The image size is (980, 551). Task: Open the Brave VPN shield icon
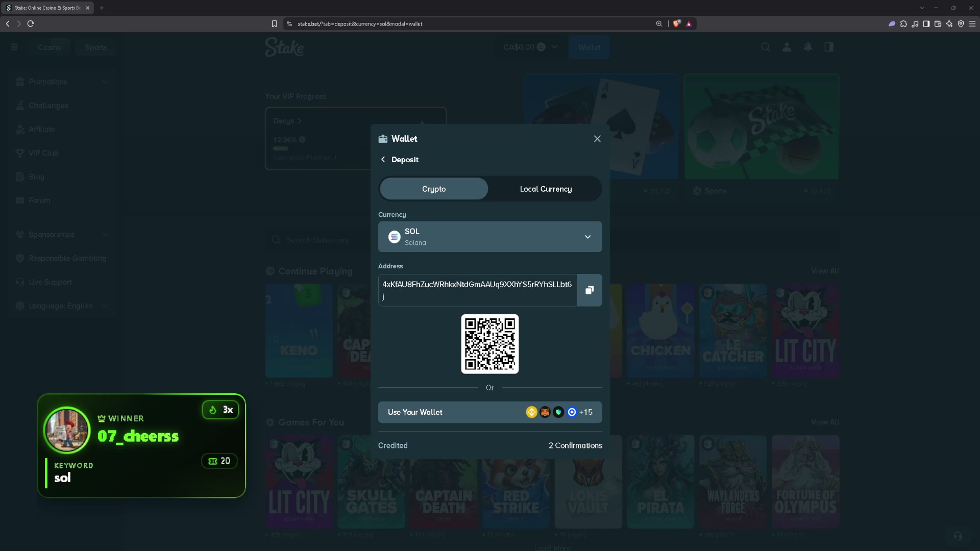961,23
